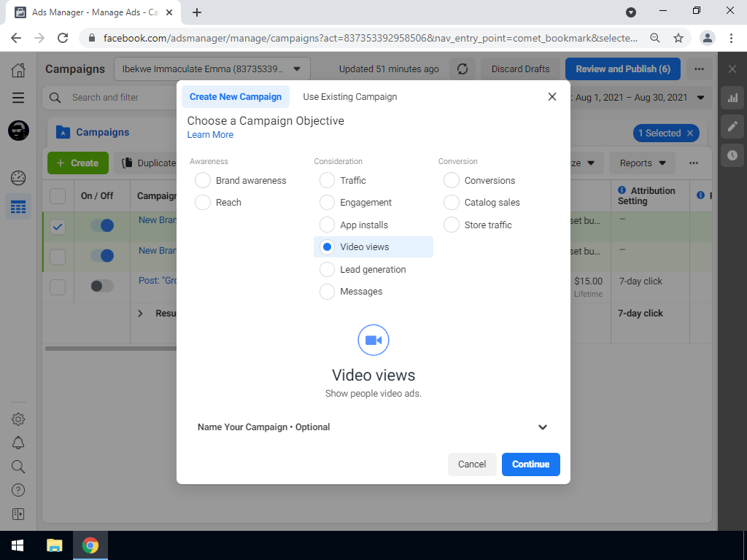Open the Reports dropdown
Screen dimensions: 747x560
[x=642, y=163]
